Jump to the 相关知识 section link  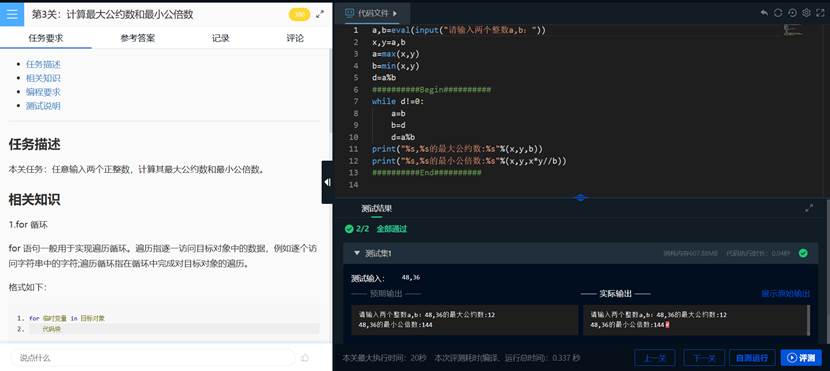click(43, 78)
